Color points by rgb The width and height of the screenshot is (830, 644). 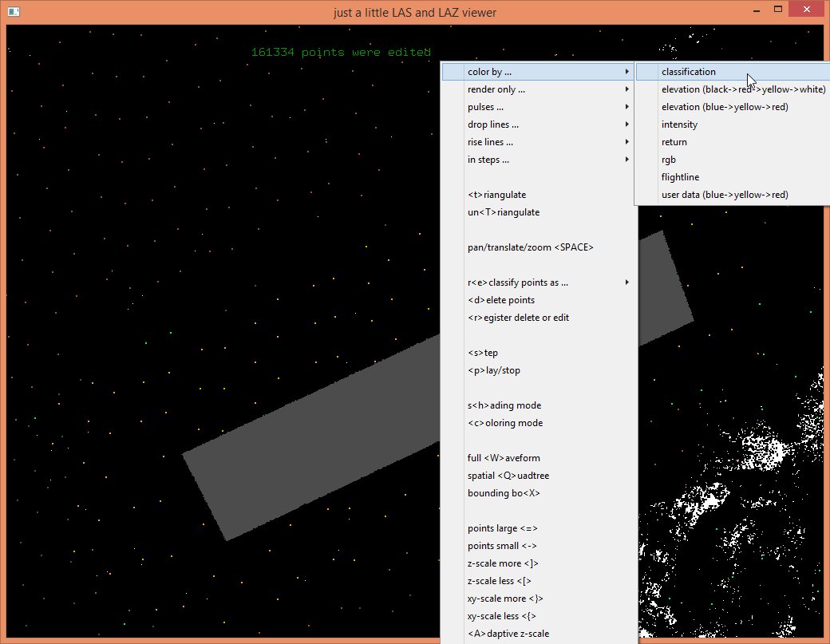point(669,160)
